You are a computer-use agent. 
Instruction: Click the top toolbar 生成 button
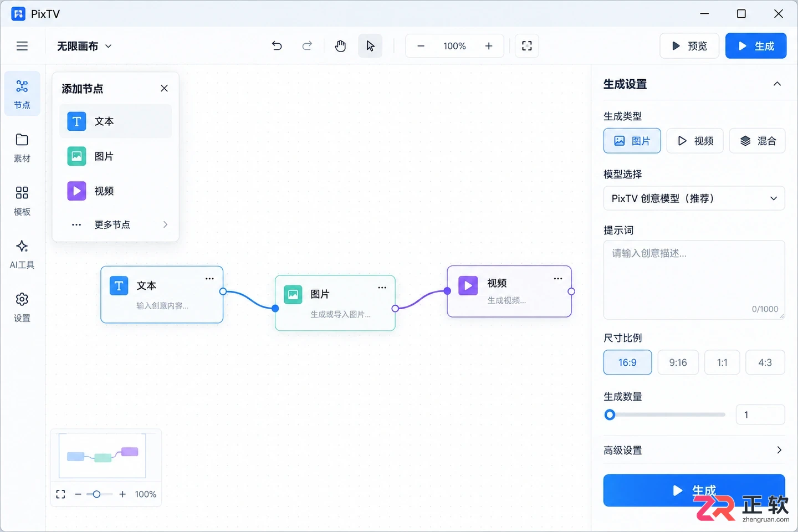point(756,46)
